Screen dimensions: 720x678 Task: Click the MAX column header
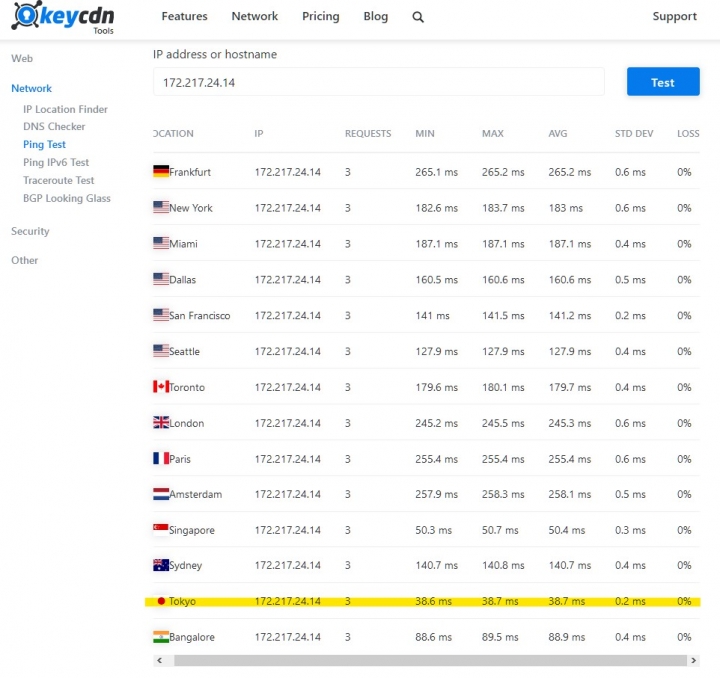click(493, 134)
